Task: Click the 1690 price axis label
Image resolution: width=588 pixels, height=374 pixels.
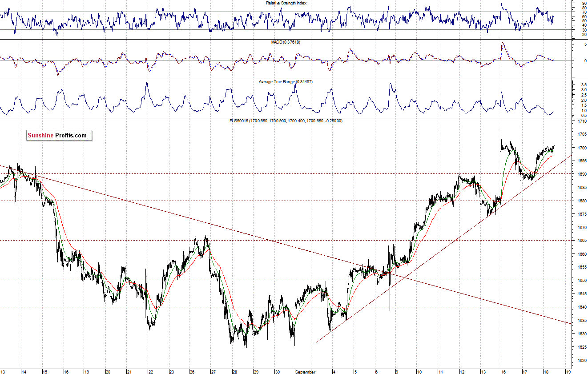Action: (582, 174)
